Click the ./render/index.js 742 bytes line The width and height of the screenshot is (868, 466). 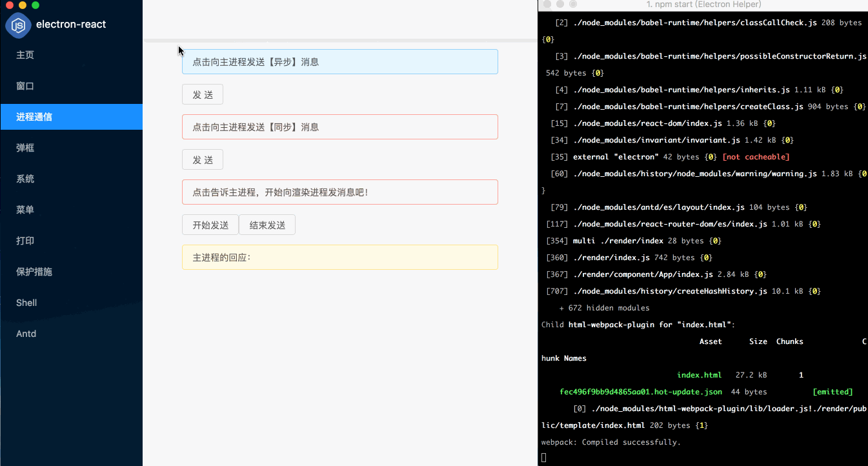[x=629, y=258]
